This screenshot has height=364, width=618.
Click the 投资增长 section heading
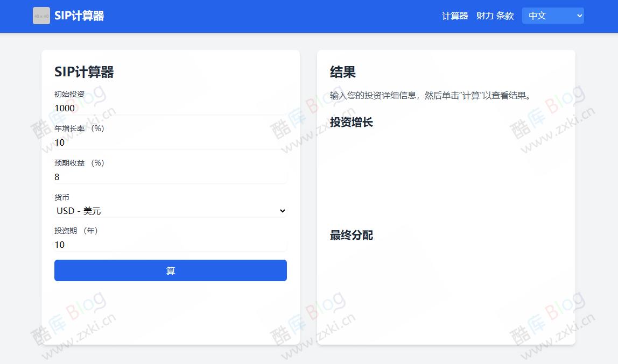point(351,123)
